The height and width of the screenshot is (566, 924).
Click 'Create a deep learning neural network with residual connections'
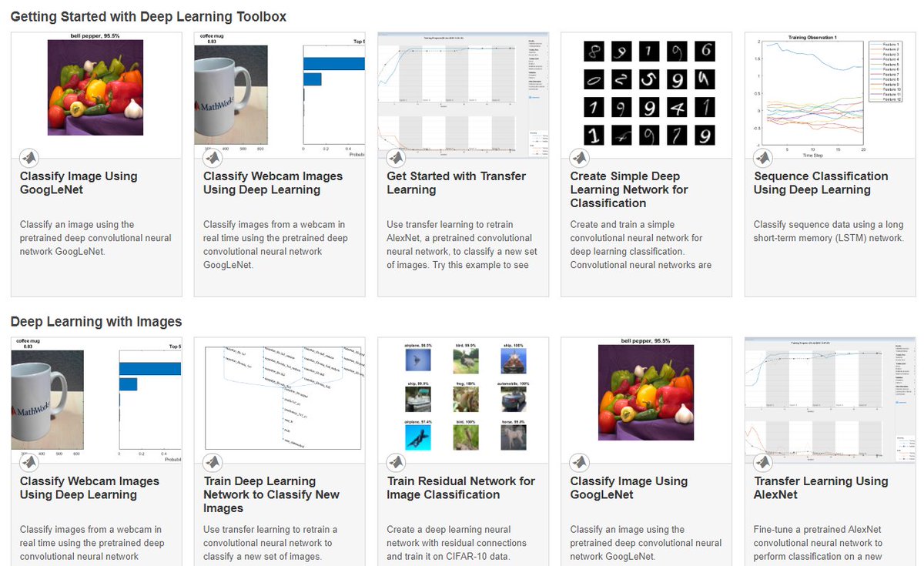(x=457, y=543)
